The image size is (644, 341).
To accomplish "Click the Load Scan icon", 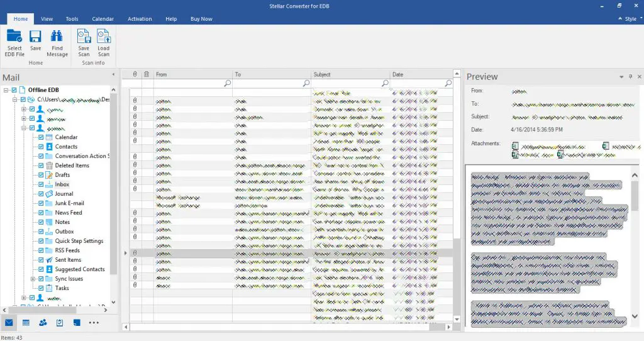I will (x=104, y=36).
